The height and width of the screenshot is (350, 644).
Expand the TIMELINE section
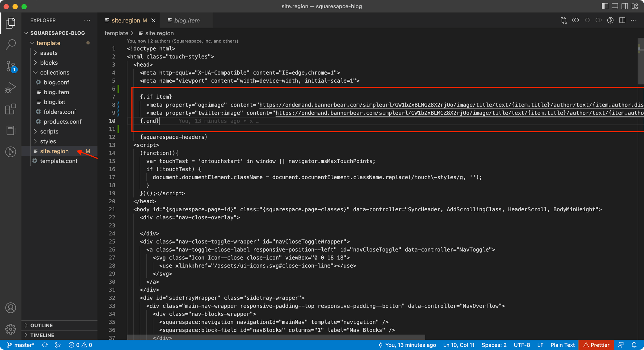tap(60, 335)
